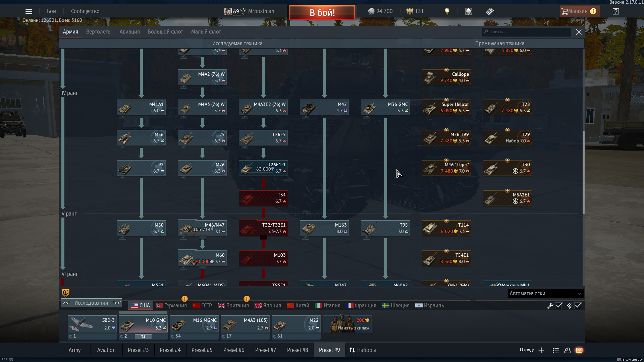Viewport: 644px width, 362px height.
Task: Select the Израиль nation flag tab
Action: pyautogui.click(x=430, y=306)
